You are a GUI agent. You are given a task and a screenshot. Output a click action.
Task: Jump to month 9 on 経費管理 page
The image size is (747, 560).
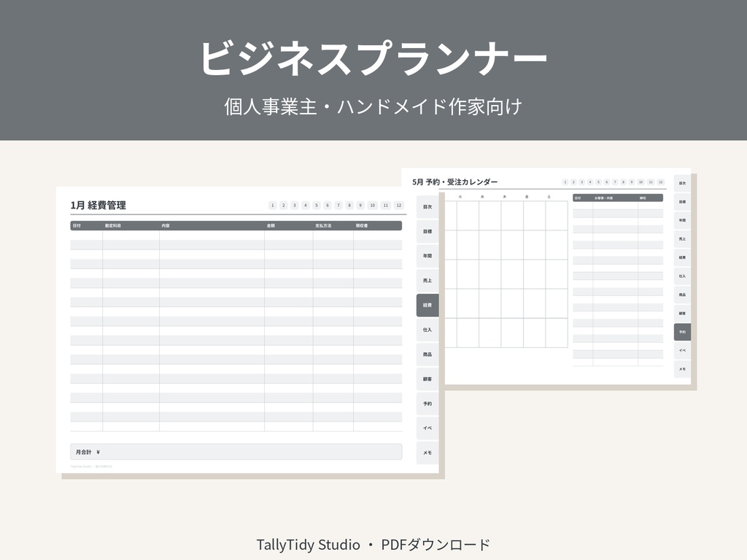360,205
